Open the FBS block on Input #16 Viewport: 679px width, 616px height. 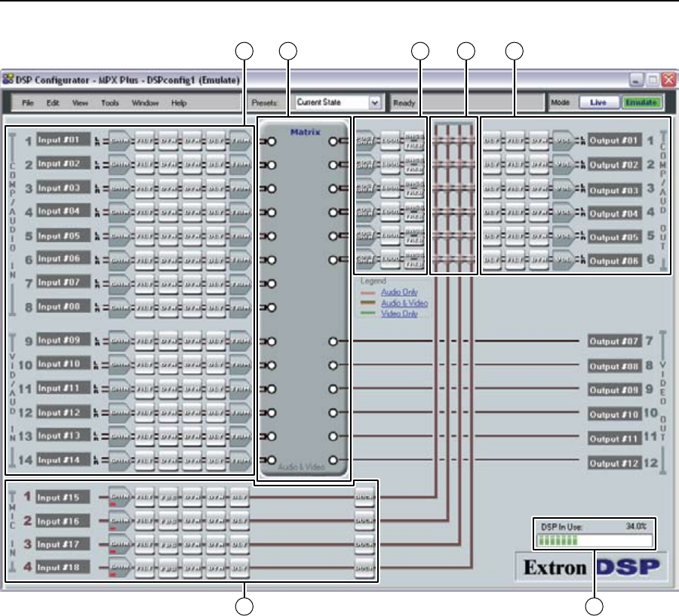[x=168, y=521]
